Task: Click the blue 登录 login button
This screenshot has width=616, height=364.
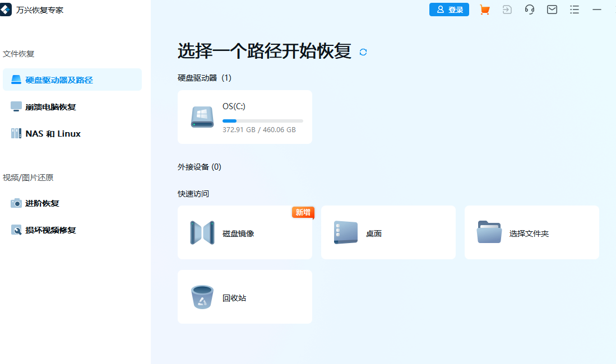Action: point(448,10)
